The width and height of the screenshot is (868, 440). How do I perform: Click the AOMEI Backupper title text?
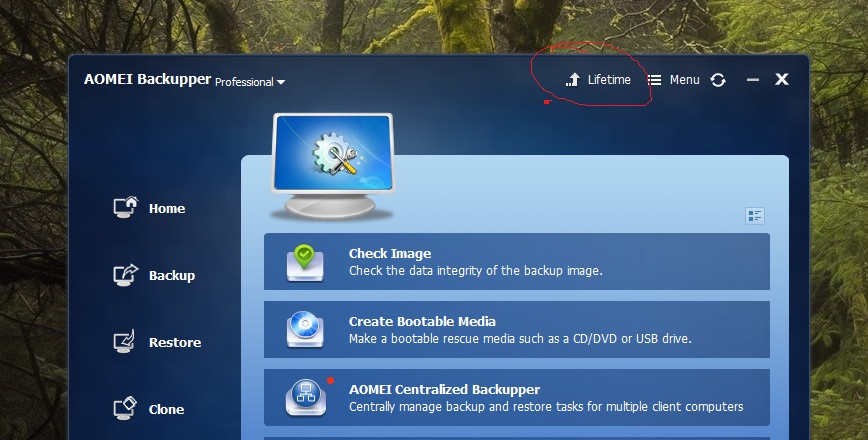coord(147,79)
